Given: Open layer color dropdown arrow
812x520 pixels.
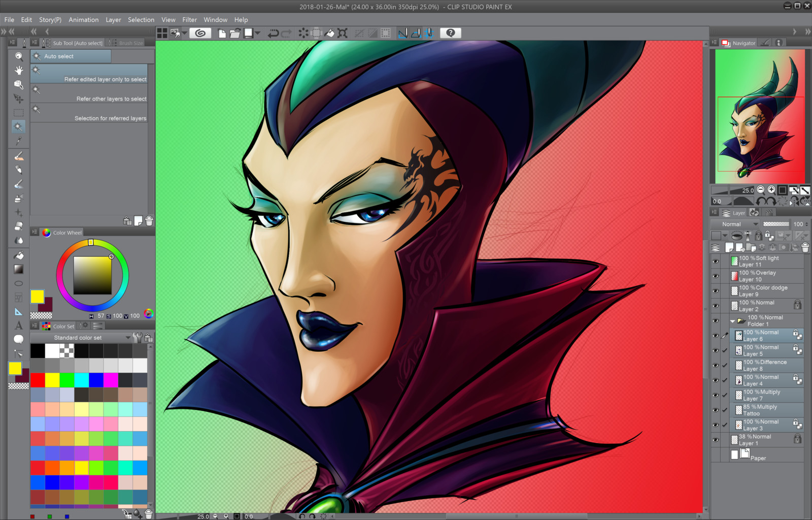Looking at the screenshot, I should click(725, 236).
